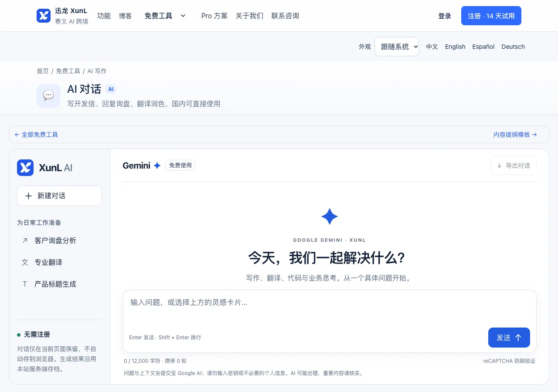Go to the 博客 page
The image size is (558, 392).
pyautogui.click(x=126, y=16)
